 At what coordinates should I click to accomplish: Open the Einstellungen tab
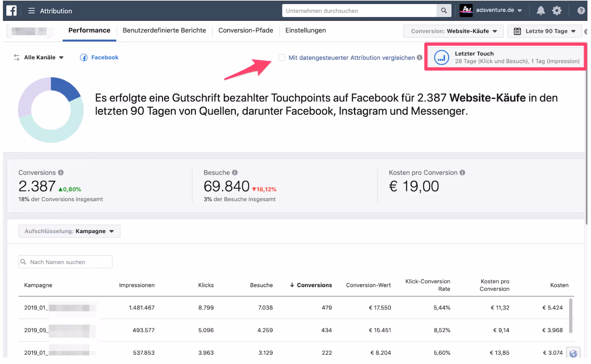click(306, 30)
